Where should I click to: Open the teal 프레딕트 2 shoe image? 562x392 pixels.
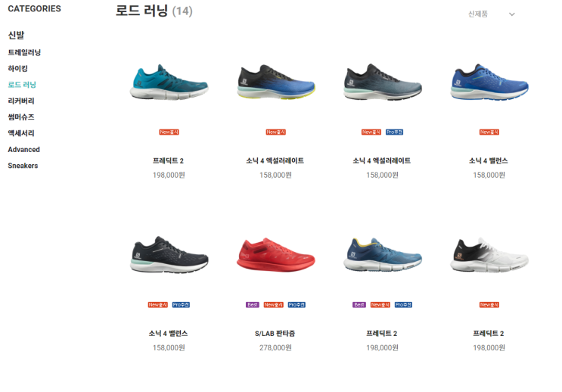(x=169, y=82)
